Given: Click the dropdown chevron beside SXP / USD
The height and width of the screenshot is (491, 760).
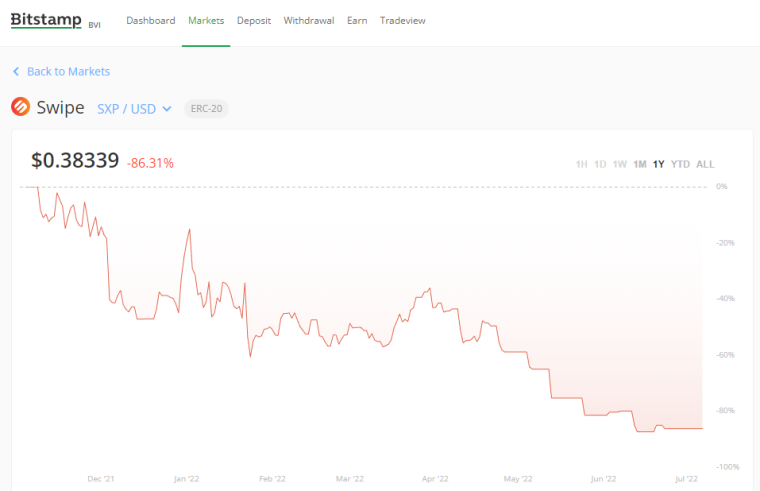Looking at the screenshot, I should tap(167, 109).
